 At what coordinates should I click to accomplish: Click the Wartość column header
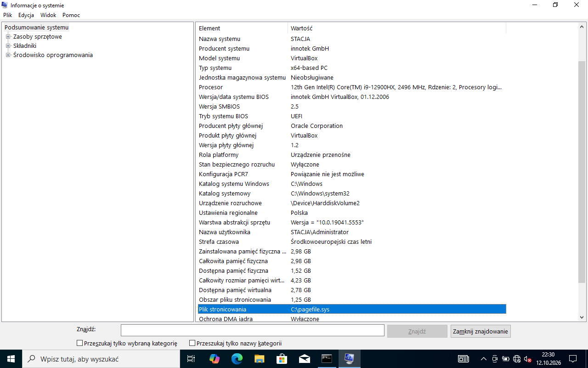(x=397, y=29)
